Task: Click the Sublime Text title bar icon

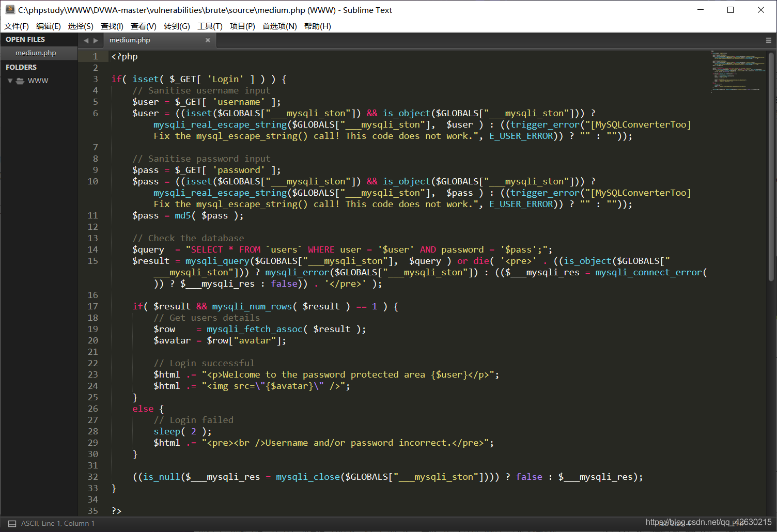Action: tap(10, 9)
